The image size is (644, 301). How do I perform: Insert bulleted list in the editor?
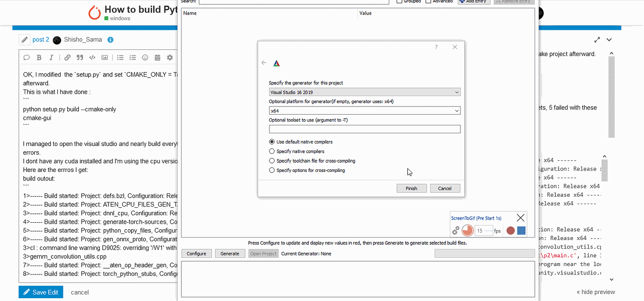120,58
